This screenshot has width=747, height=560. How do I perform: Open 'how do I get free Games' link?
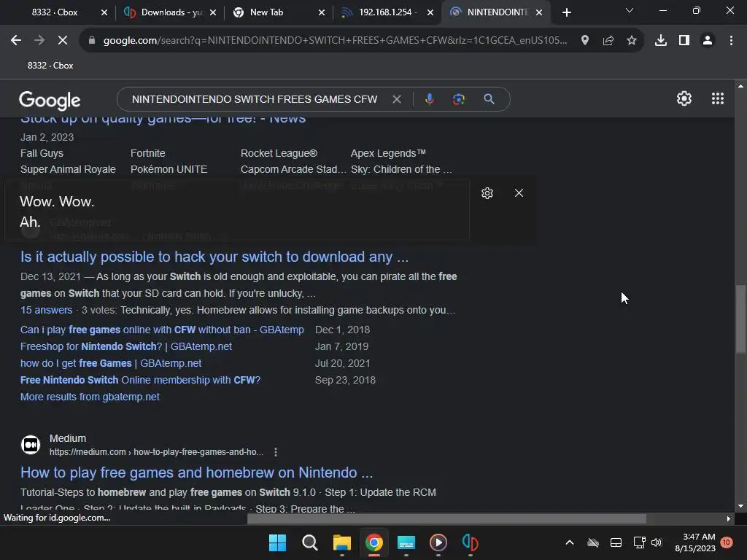111,363
